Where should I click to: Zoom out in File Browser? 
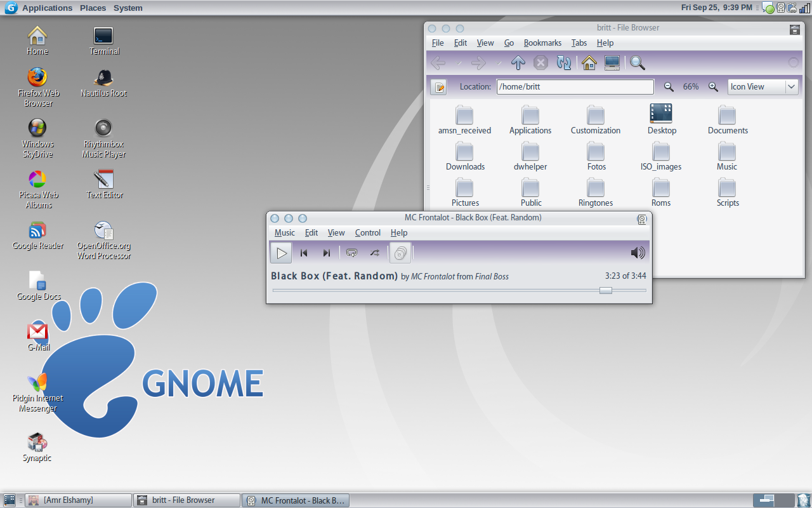(x=669, y=87)
